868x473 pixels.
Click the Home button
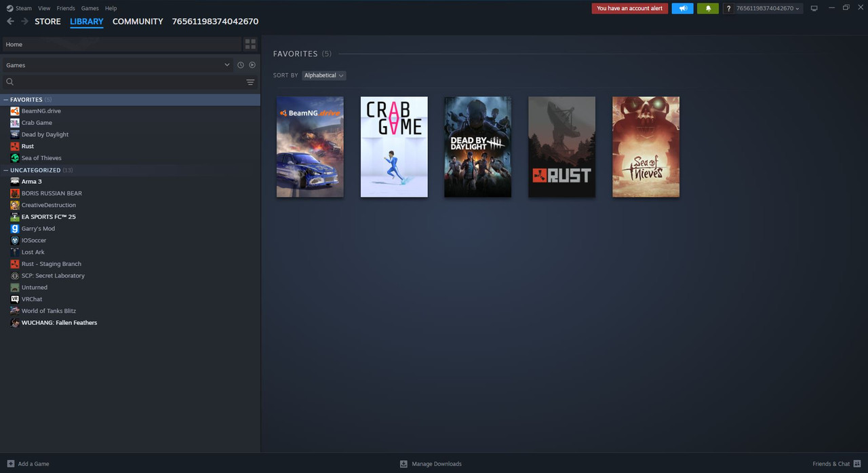(x=122, y=44)
